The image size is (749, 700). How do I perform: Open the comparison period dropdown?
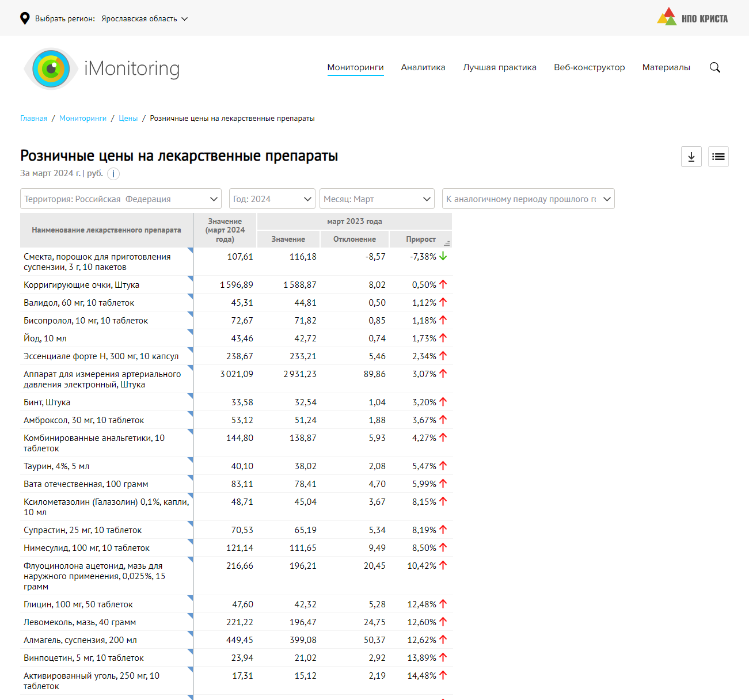pos(529,199)
